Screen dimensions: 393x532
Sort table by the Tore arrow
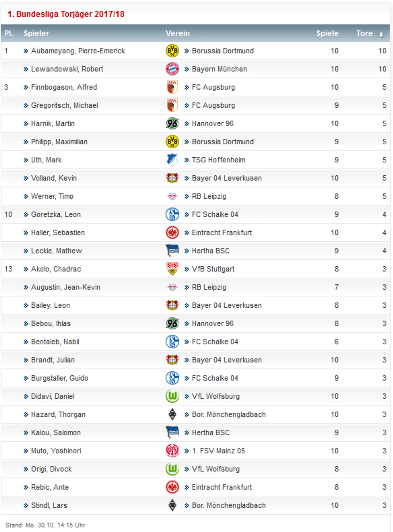pyautogui.click(x=381, y=34)
